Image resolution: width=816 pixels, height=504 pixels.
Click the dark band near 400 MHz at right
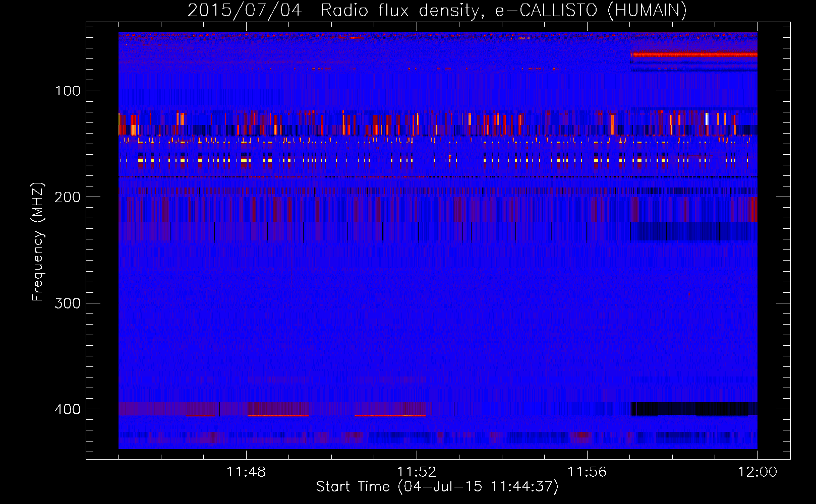click(x=694, y=409)
